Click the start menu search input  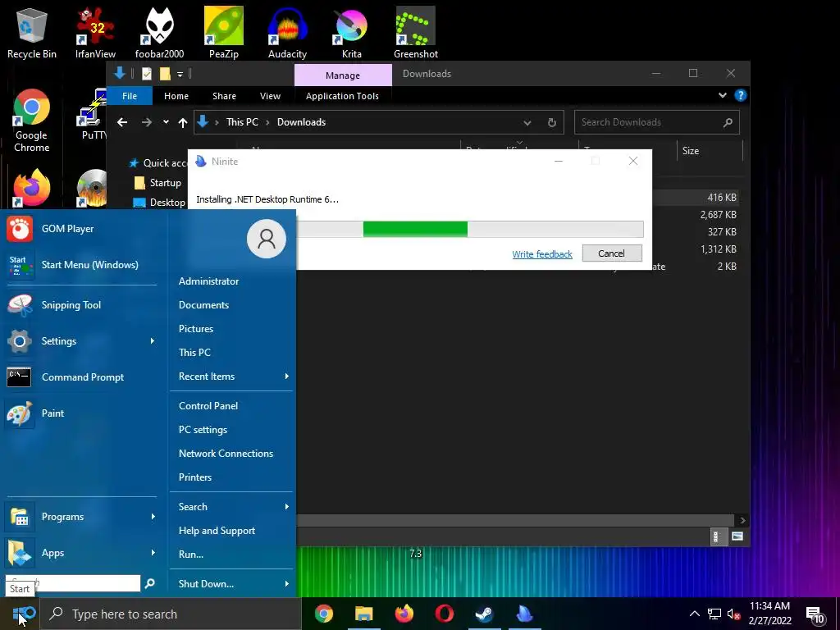pos(73,583)
